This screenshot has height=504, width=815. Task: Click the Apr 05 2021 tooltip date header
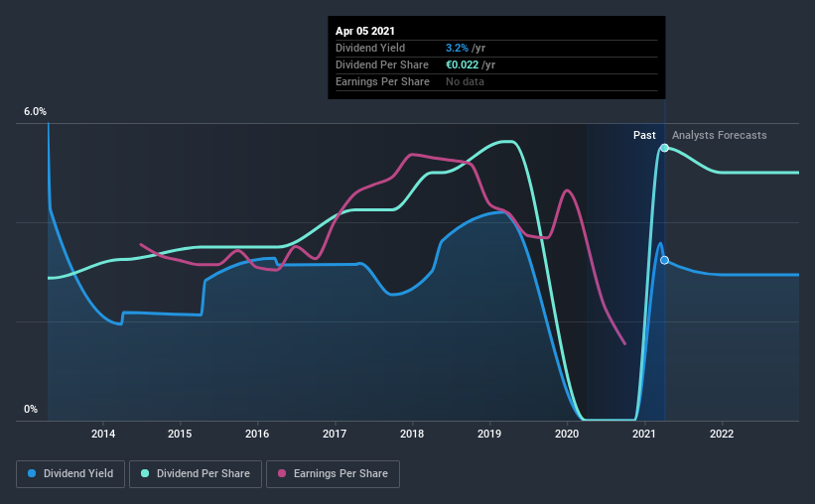pos(365,31)
